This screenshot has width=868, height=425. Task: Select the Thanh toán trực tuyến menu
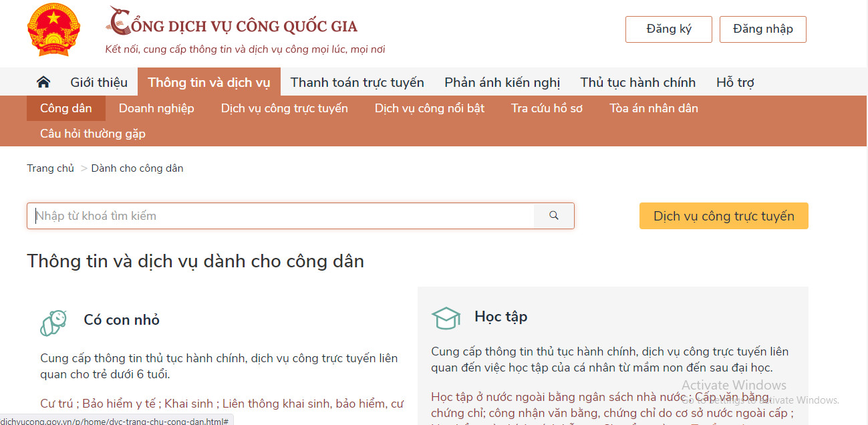(357, 82)
